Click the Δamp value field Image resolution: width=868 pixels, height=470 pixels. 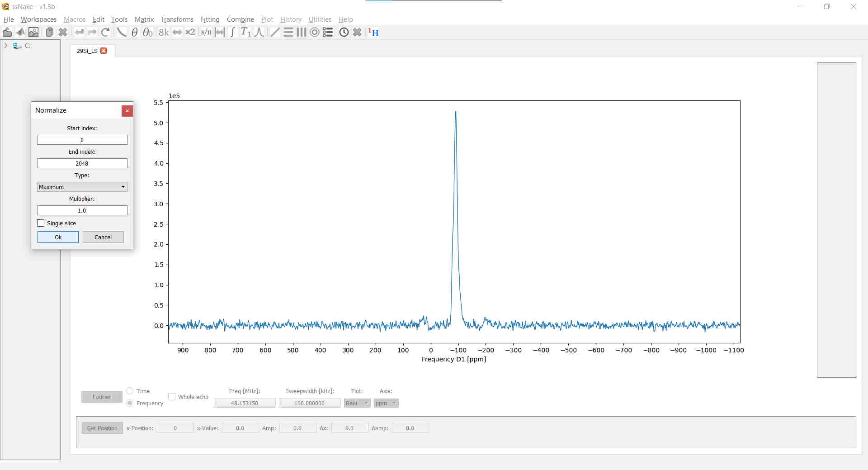point(410,428)
